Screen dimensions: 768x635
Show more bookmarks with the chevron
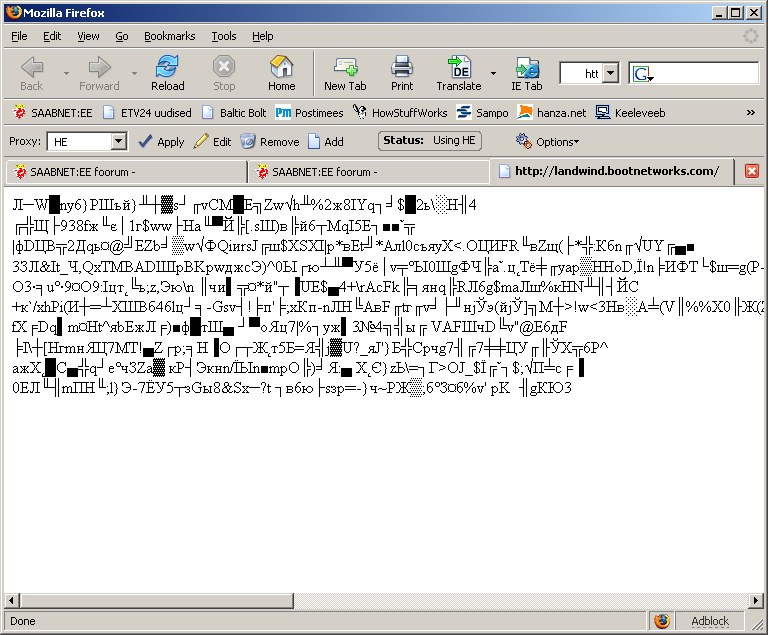(x=750, y=113)
